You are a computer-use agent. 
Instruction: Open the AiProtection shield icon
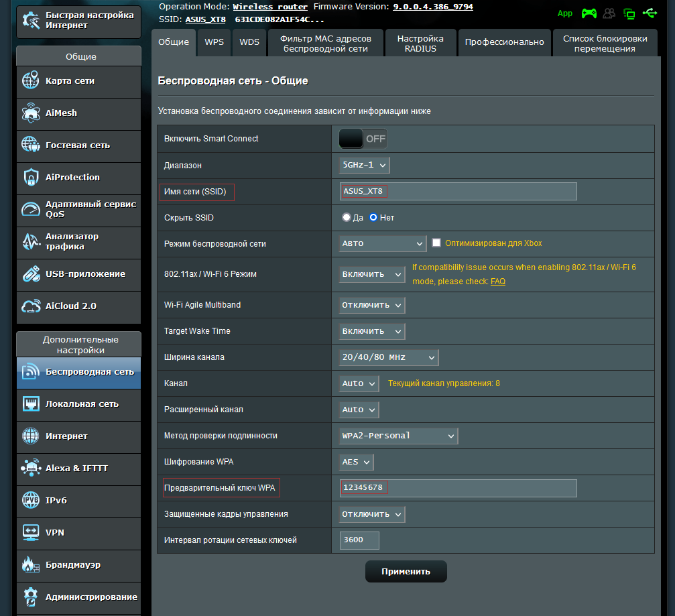pyautogui.click(x=31, y=177)
